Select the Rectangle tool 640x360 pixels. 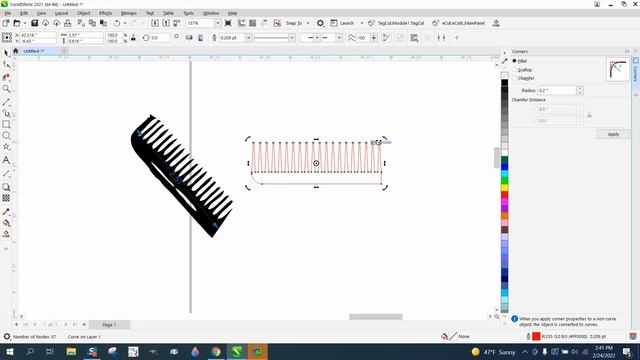pos(6,124)
